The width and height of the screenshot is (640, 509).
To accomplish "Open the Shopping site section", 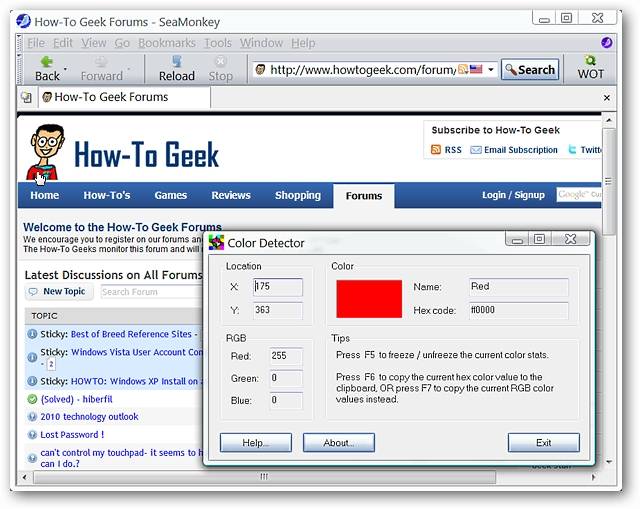I will [298, 195].
